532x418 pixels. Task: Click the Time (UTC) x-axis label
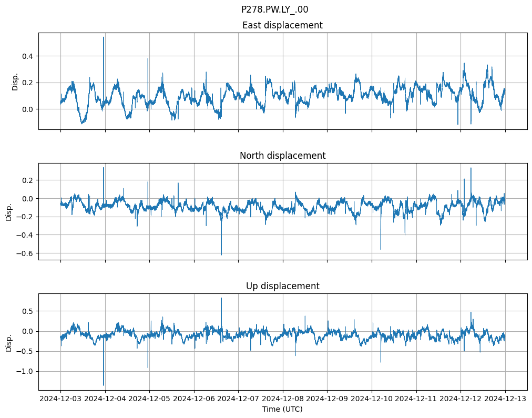click(x=282, y=409)
